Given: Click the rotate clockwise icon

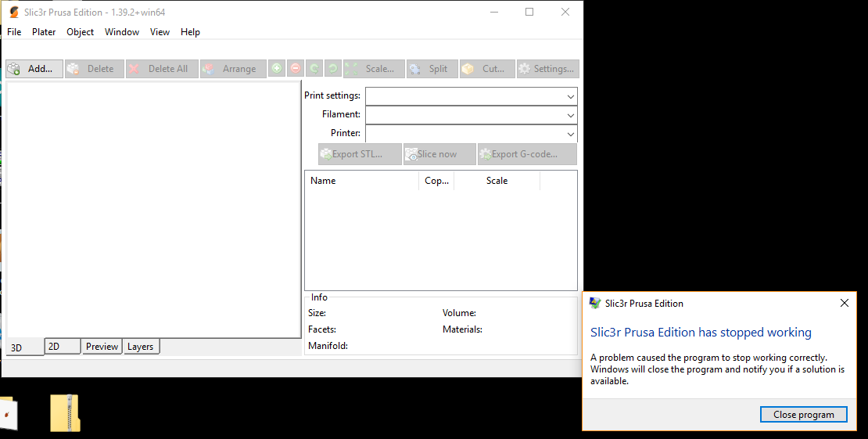Looking at the screenshot, I should coord(332,69).
